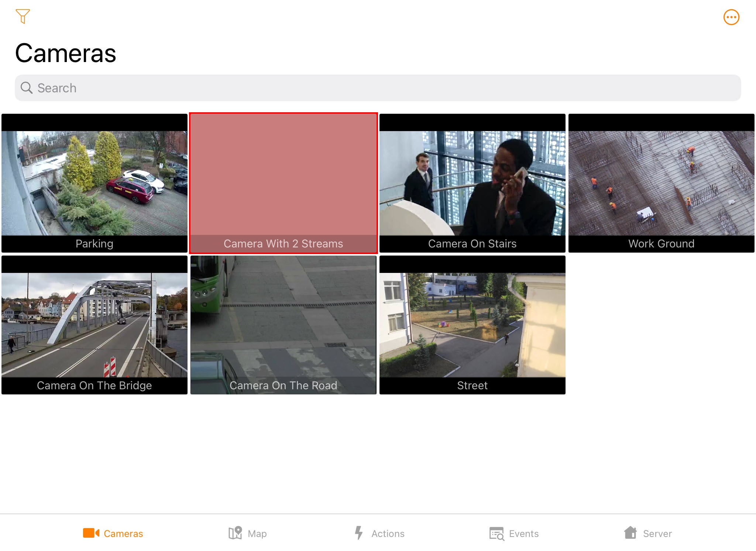Open the camera filter funnel icon
The width and height of the screenshot is (756, 551).
click(23, 17)
